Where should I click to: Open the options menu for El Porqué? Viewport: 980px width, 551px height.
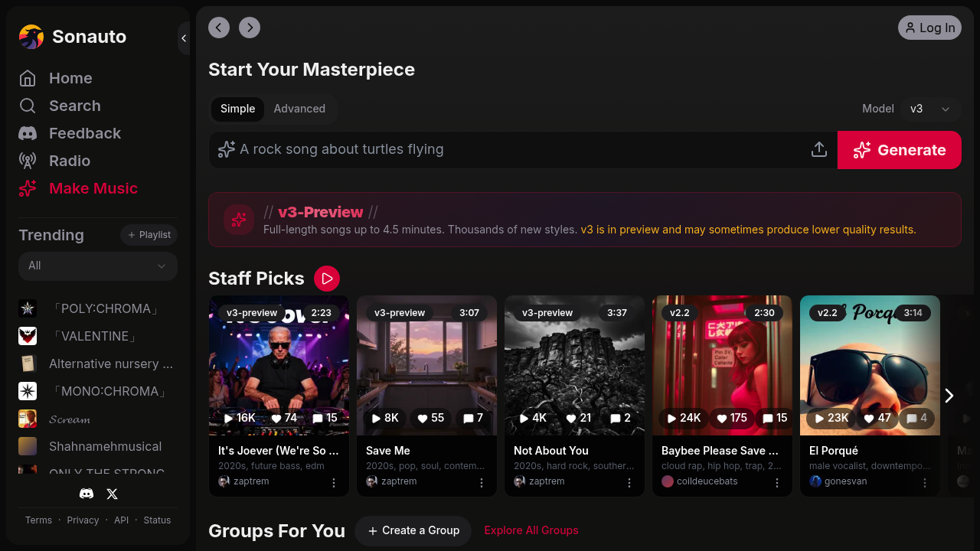point(925,484)
